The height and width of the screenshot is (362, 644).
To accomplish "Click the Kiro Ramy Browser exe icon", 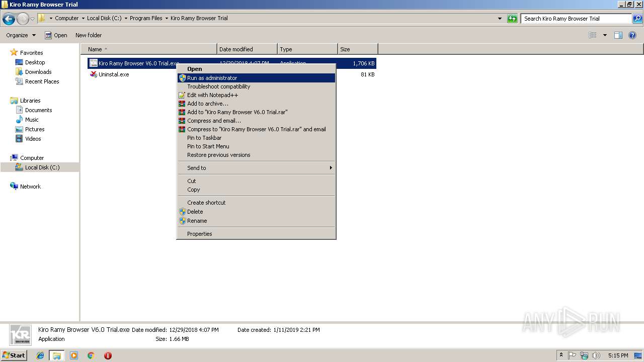I will 94,63.
